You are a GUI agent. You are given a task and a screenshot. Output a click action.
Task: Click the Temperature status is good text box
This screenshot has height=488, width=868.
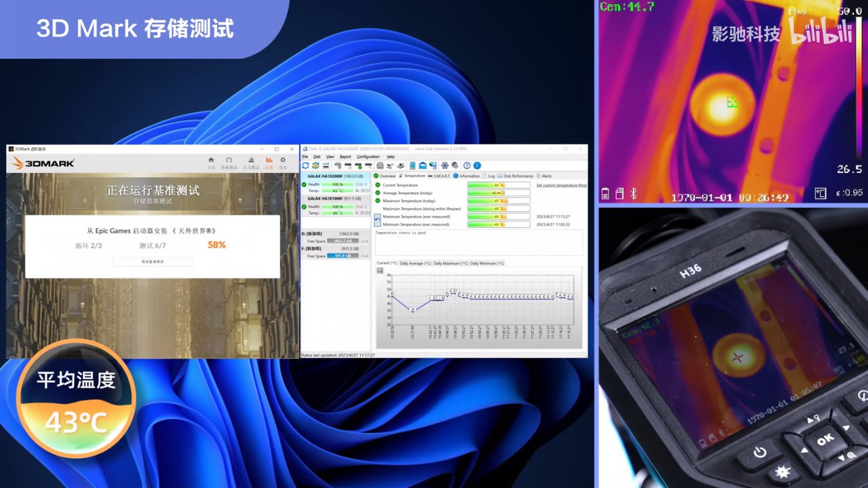point(478,243)
